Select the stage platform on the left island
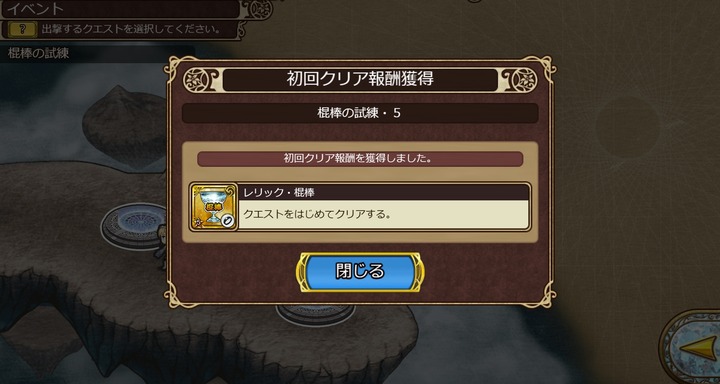 134,226
